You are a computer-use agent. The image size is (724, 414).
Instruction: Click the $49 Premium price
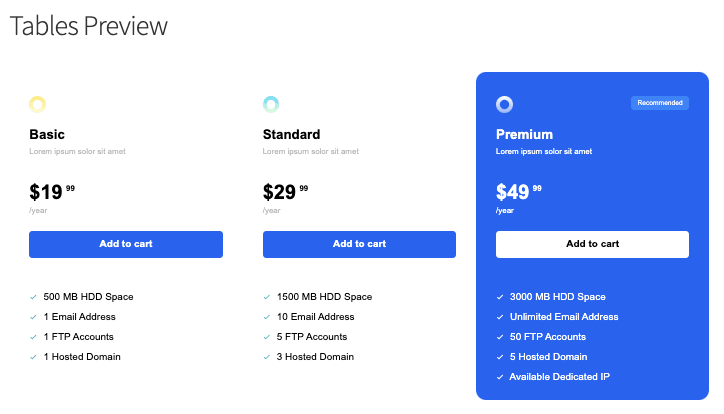[x=513, y=192]
